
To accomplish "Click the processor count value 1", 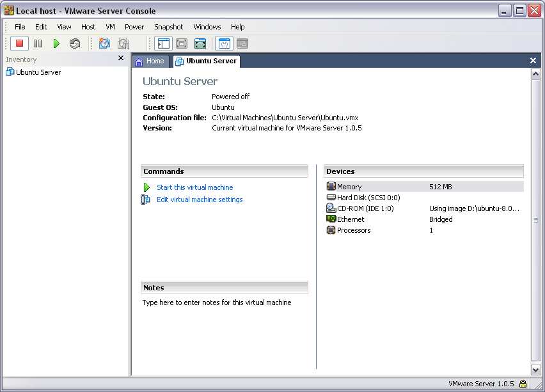I will pyautogui.click(x=431, y=230).
